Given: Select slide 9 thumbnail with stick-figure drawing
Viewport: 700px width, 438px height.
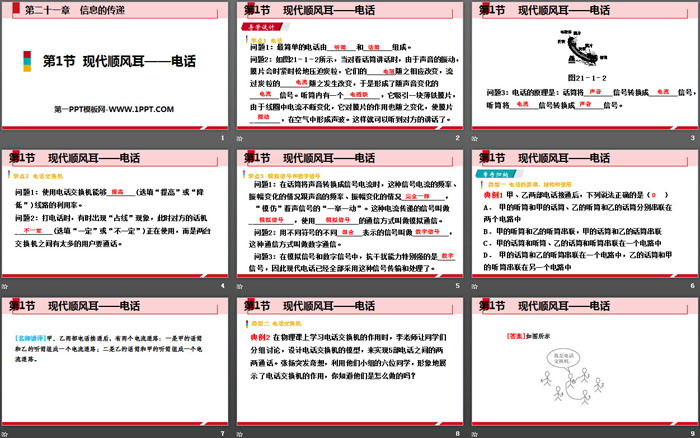Looking at the screenshot, I should (x=583, y=360).
